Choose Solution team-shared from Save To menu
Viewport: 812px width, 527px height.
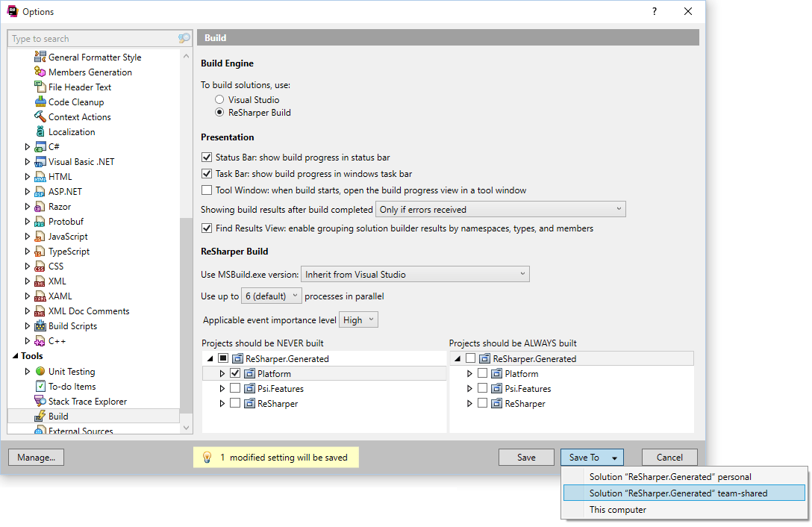tap(678, 493)
